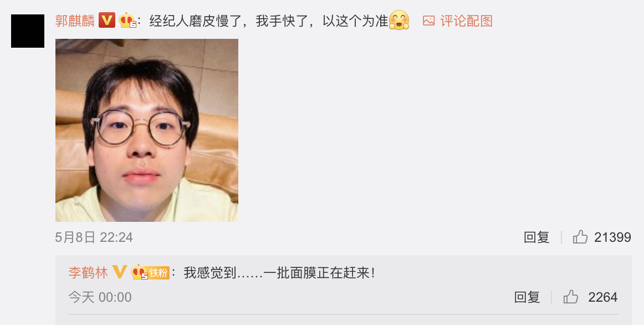Viewport: 644px width, 325px height.
Task: Reply to 李鹤林's comment via 回复
Action: [x=527, y=297]
